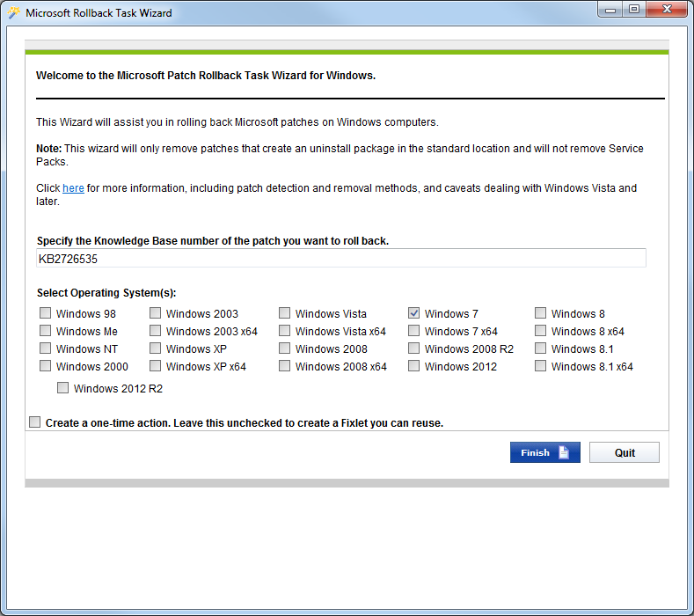
Task: Check the Windows 2003 x64 option
Action: click(155, 331)
